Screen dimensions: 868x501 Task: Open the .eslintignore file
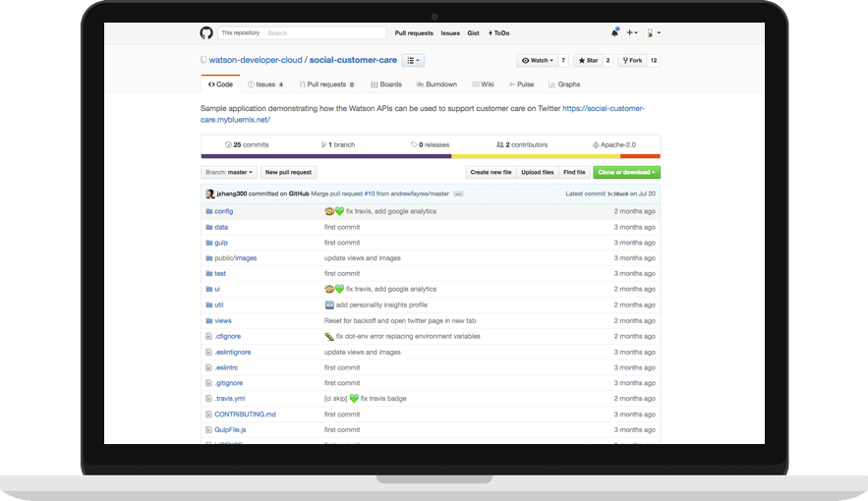tap(233, 353)
